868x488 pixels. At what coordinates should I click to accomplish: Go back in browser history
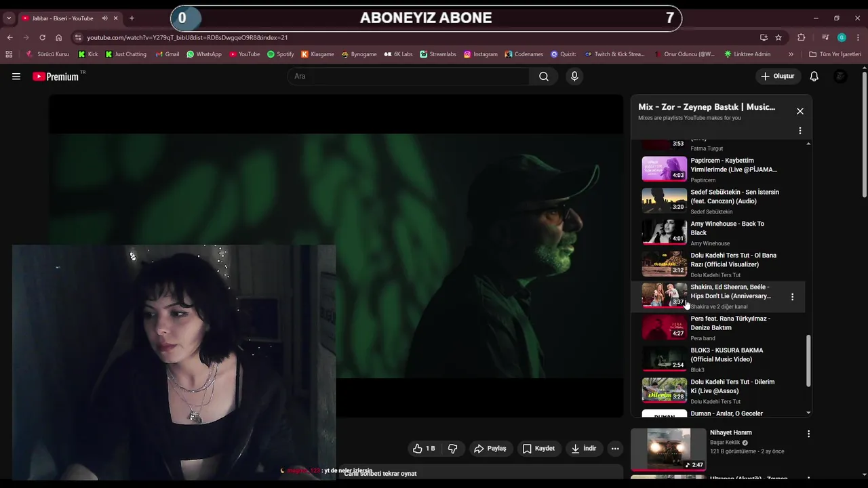(x=9, y=38)
